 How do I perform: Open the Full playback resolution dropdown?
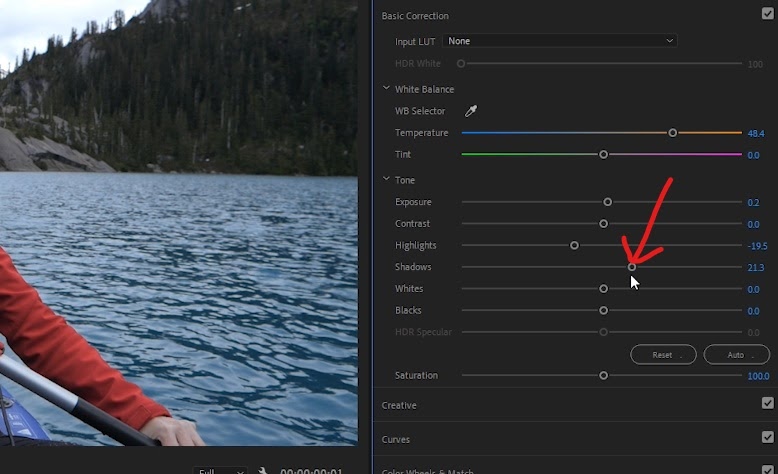220,471
